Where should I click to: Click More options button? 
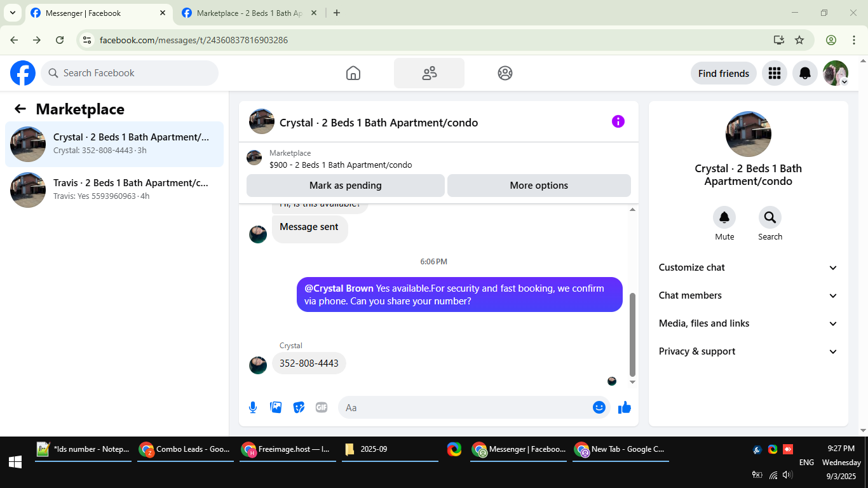pos(539,186)
